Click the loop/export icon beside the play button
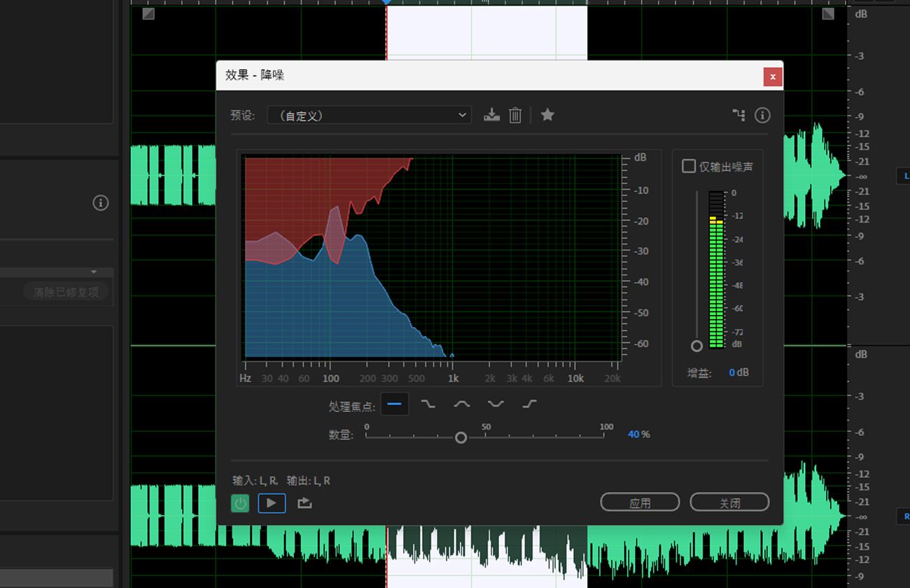The width and height of the screenshot is (910, 588). [x=304, y=503]
